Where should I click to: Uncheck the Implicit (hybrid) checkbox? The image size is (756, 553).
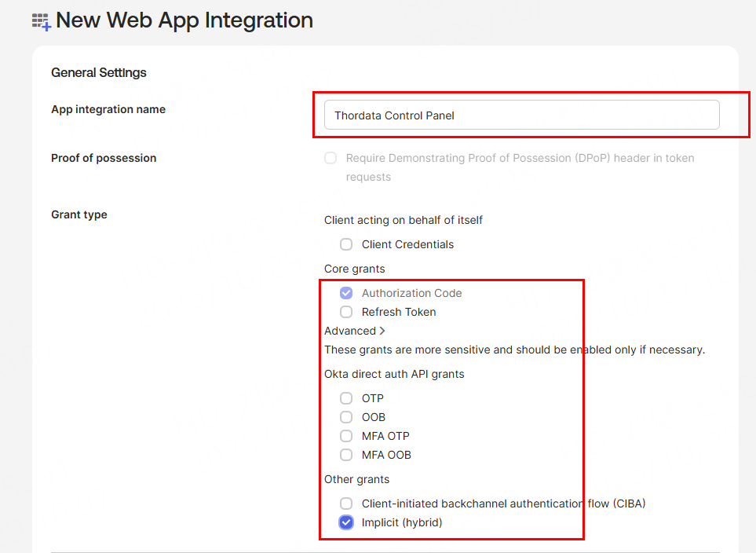346,522
